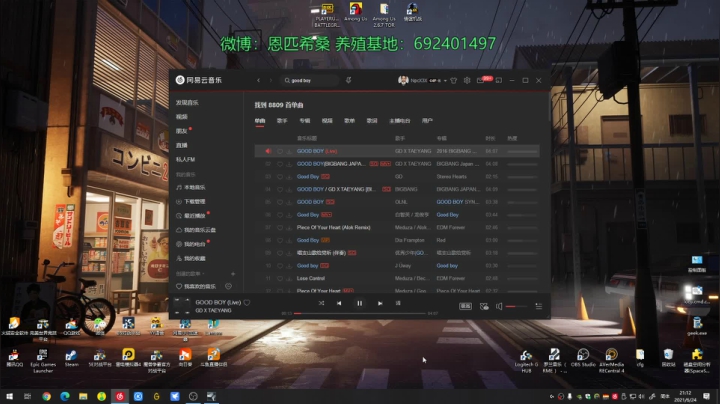Image resolution: width=720 pixels, height=404 pixels.
Task: Open Epic Games Launcher desktop shortcut
Action: tap(43, 361)
